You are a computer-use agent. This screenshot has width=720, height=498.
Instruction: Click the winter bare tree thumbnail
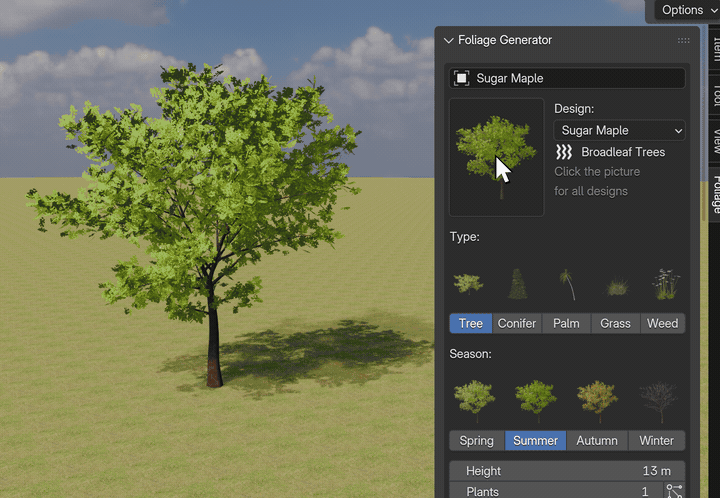[659, 402]
